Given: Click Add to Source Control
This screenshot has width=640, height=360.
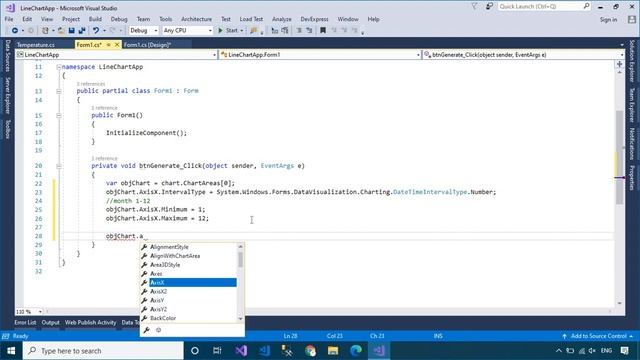Looking at the screenshot, I should (598, 336).
